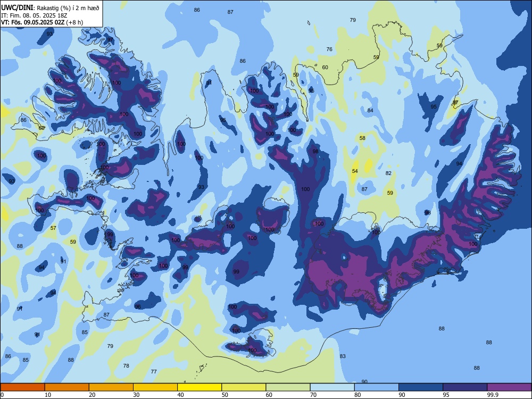Click the map value 58
Image resolution: width=532 pixels, height=399 pixels.
click(362, 138)
